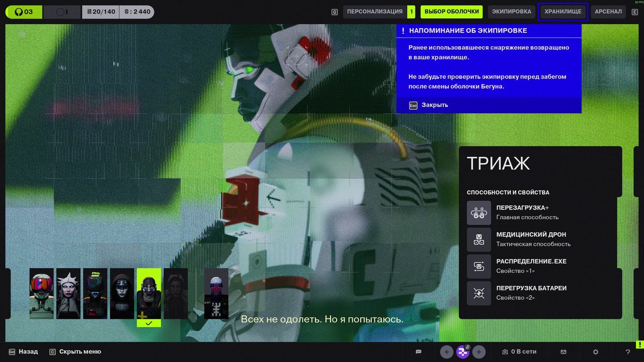
Task: Click the Распределение.exe trait icon
Action: coord(478,266)
